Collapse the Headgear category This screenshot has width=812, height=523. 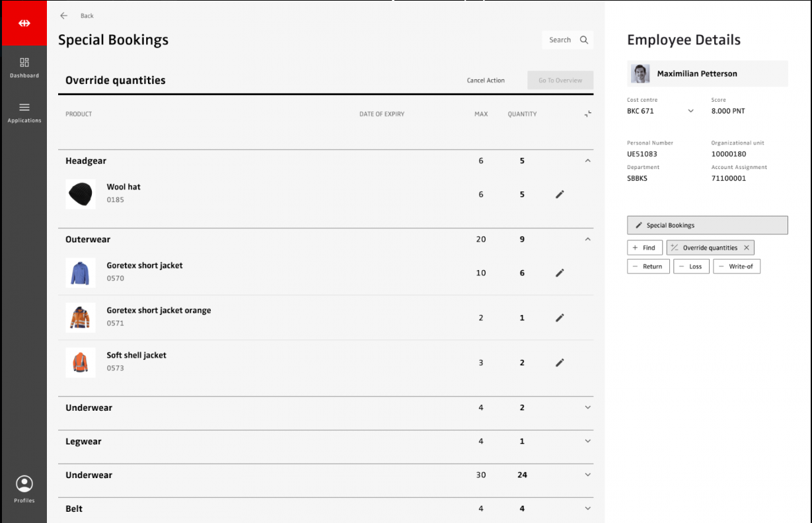[587, 160]
